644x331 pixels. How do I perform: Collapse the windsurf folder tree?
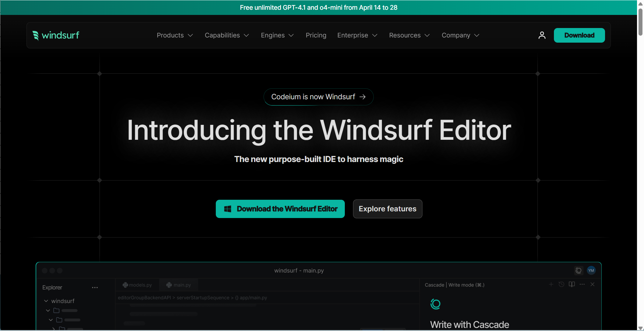point(46,301)
